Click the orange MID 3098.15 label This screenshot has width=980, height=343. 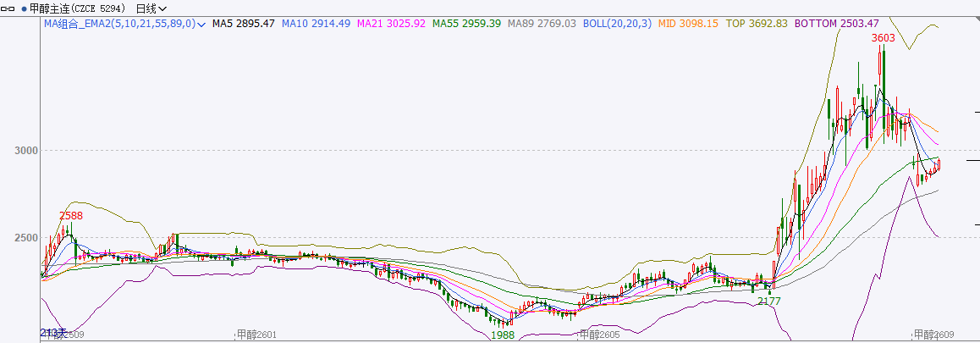coord(688,24)
